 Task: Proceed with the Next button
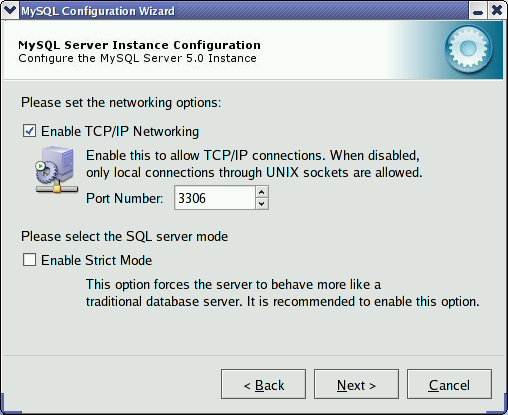[x=356, y=384]
